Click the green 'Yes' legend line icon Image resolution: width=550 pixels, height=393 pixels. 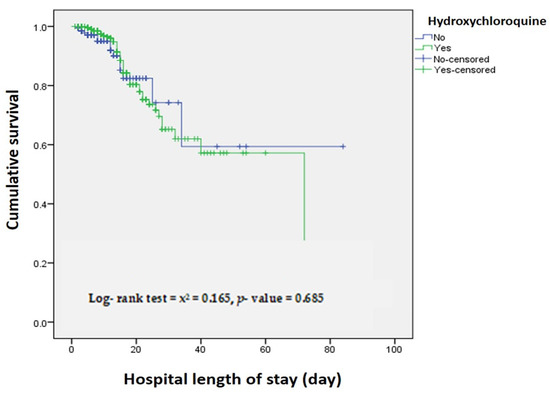[423, 48]
